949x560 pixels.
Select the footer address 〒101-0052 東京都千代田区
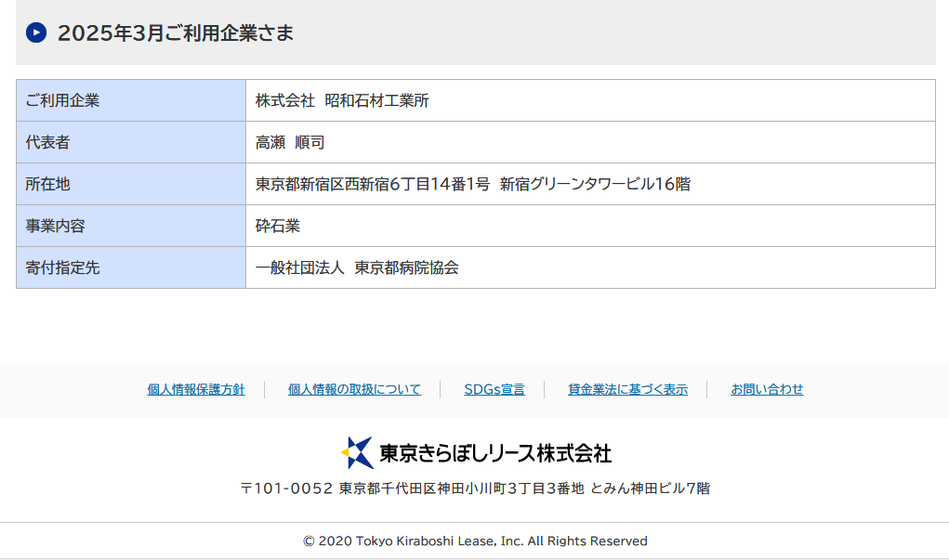(337, 488)
